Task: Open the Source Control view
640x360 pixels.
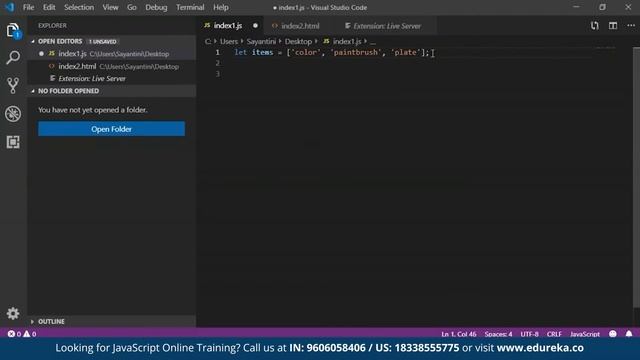Action: [x=13, y=86]
